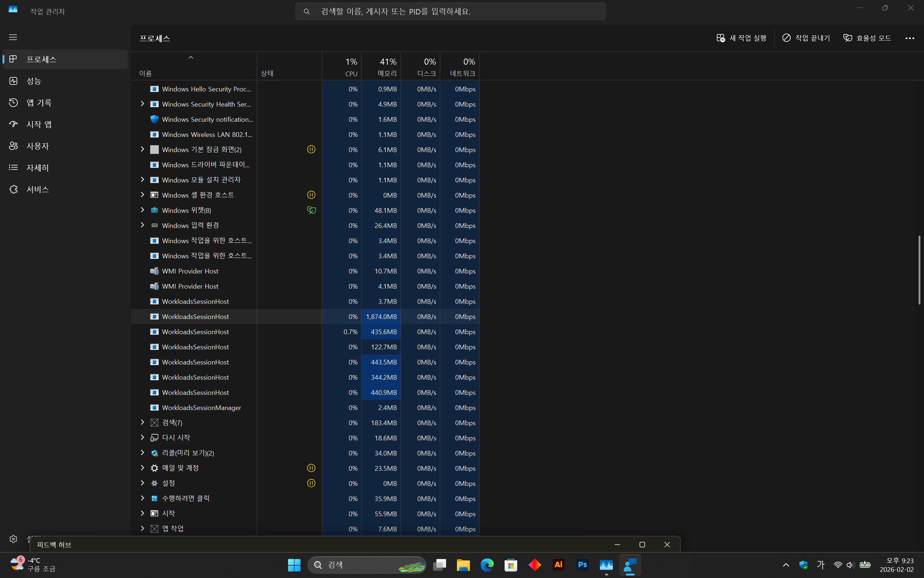Sort processes by the 네트워크 column header

[x=460, y=66]
